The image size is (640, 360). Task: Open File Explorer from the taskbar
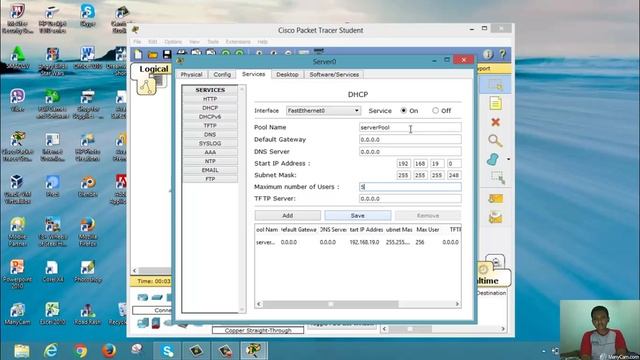click(22, 351)
